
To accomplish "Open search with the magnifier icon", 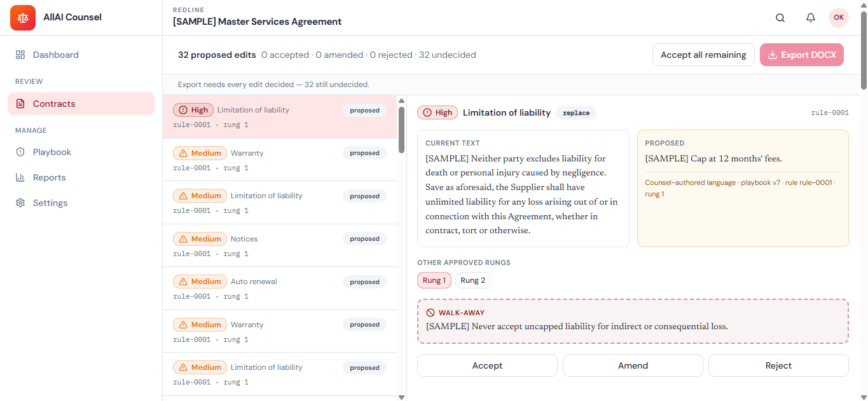I will click(780, 18).
